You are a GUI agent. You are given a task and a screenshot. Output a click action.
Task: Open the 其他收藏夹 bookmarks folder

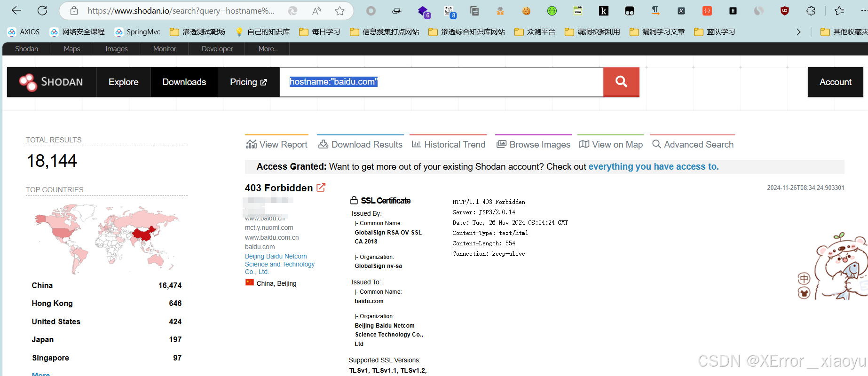tap(844, 31)
